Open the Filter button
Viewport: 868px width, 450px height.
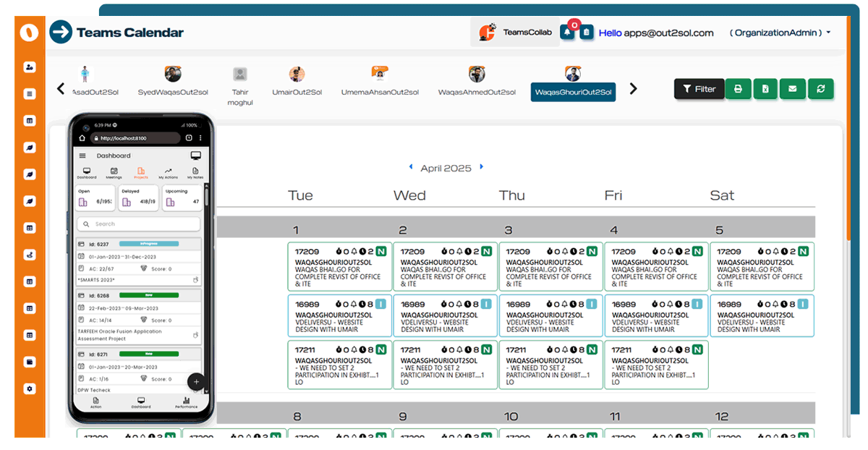[699, 89]
